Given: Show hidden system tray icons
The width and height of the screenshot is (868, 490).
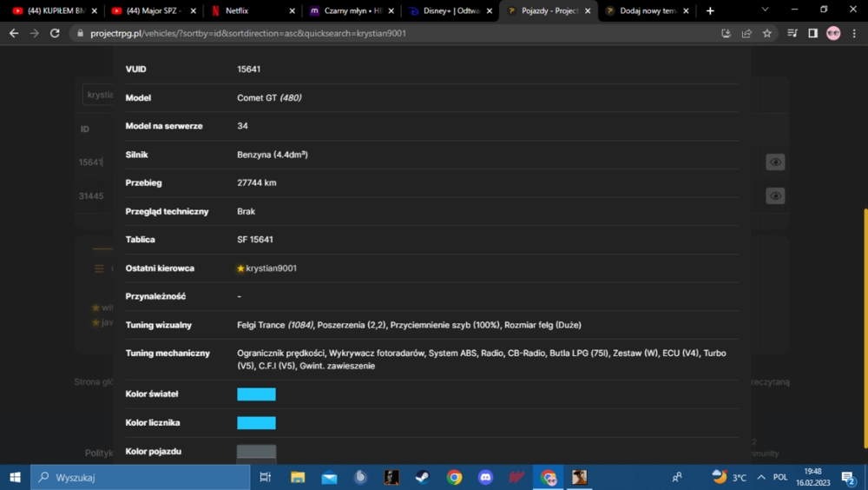Looking at the screenshot, I should (x=761, y=477).
